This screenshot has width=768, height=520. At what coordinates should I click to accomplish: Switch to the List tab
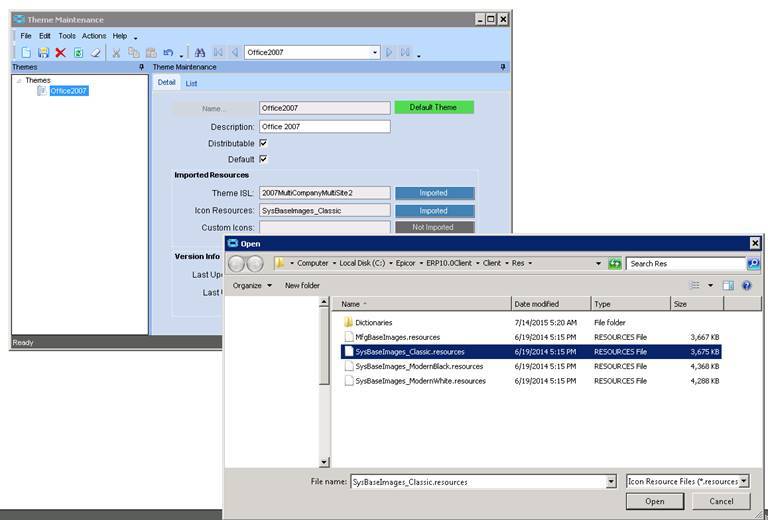tap(191, 83)
